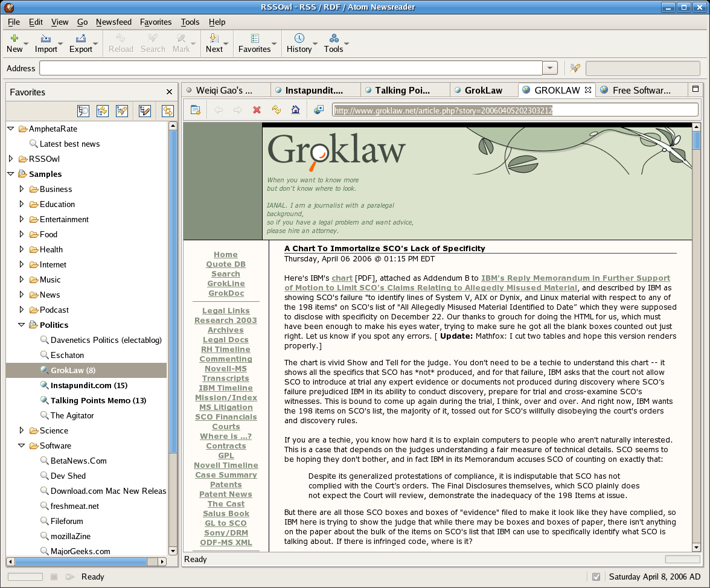
Task: Click the browser Home icon
Action: (x=295, y=110)
